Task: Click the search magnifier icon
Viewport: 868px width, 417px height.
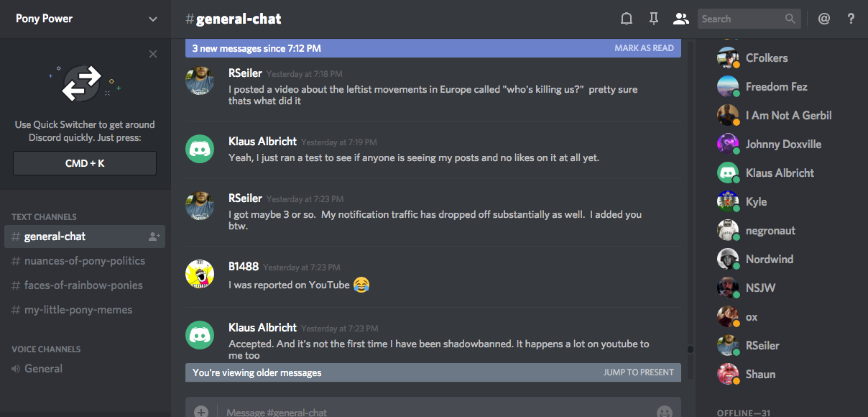Action: click(790, 19)
